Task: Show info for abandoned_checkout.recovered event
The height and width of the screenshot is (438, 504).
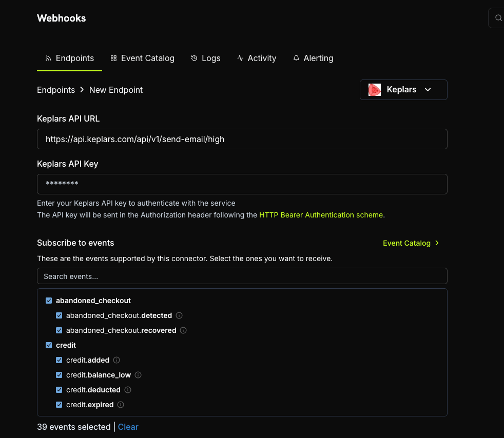Action: click(x=183, y=330)
